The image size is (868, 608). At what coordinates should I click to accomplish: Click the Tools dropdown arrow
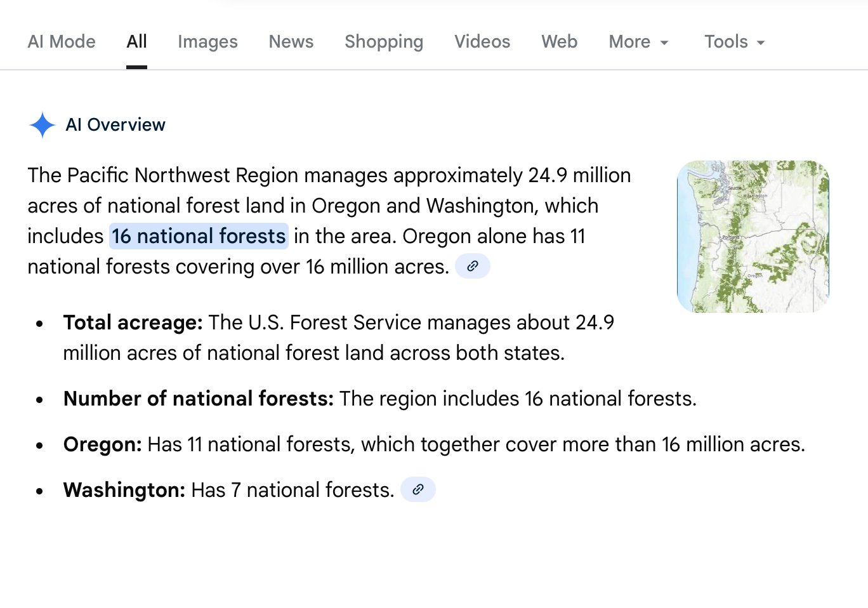tap(761, 43)
